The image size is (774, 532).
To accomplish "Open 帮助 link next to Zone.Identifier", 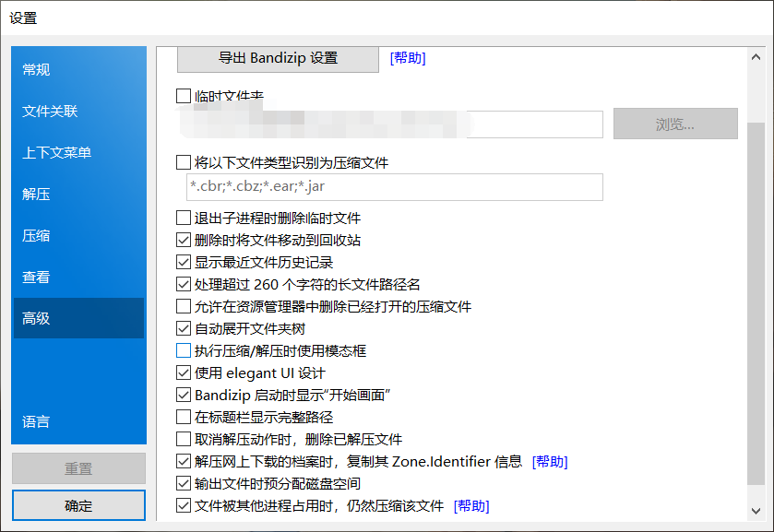I will click(x=550, y=462).
